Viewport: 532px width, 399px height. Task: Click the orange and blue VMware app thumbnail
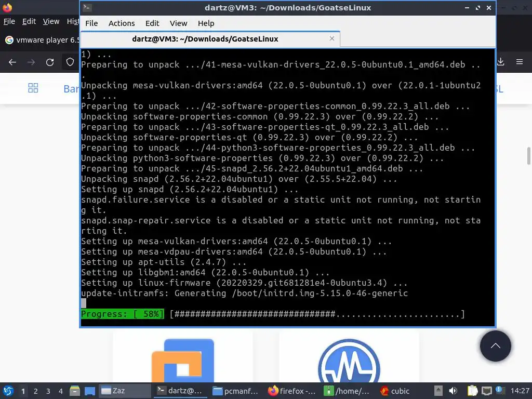point(183,361)
